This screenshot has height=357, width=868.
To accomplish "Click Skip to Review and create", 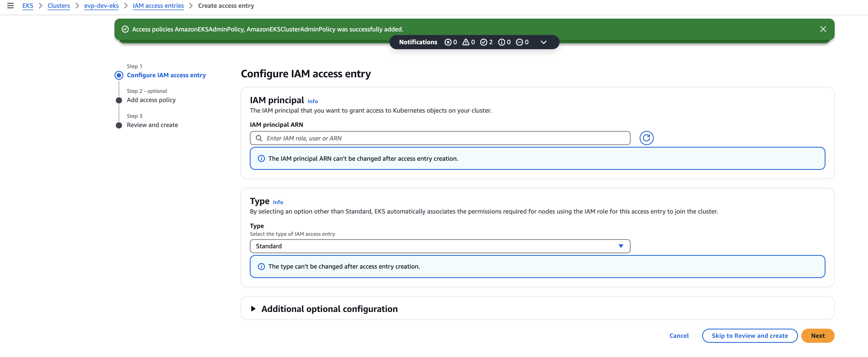I will tap(749, 335).
